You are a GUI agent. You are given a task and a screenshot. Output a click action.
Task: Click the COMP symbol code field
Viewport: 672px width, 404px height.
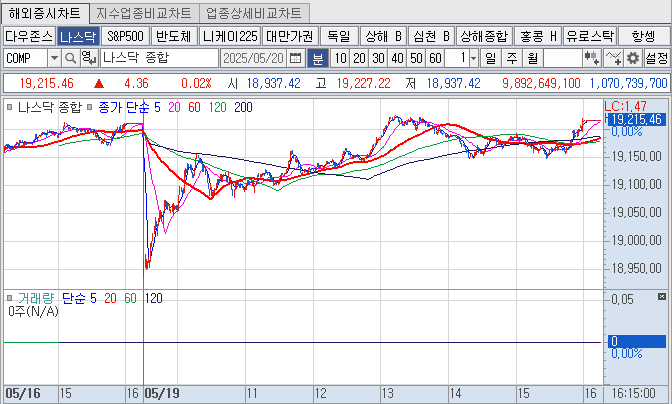point(26,58)
